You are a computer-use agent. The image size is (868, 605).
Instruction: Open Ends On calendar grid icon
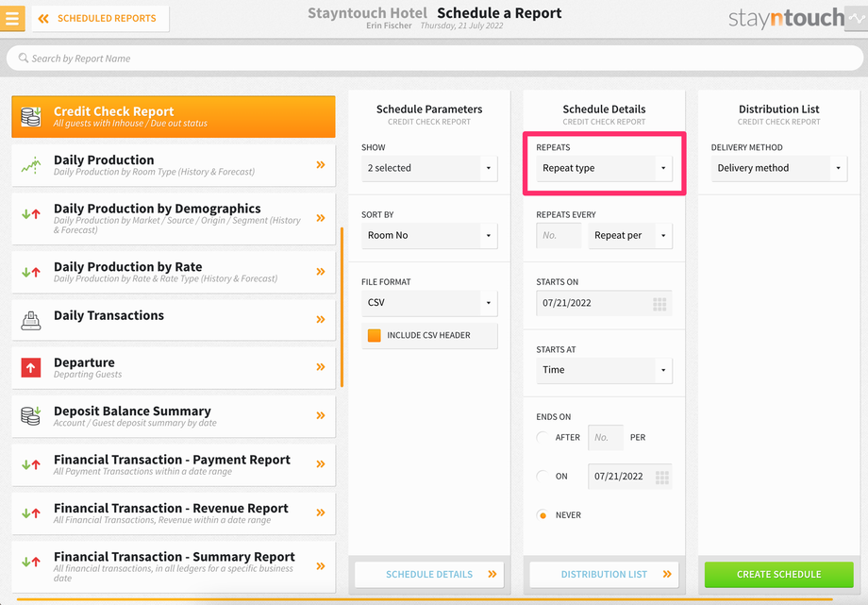tap(662, 477)
